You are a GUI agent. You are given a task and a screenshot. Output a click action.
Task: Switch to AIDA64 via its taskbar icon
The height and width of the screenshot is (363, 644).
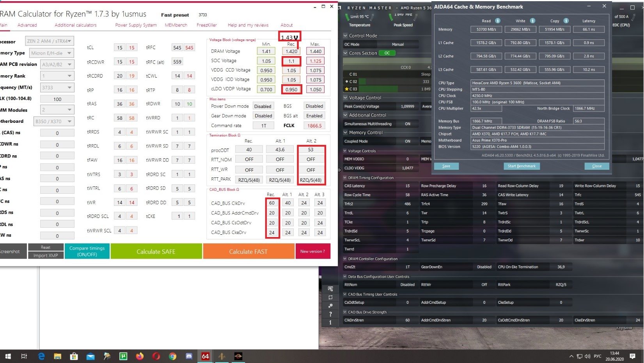tap(205, 356)
